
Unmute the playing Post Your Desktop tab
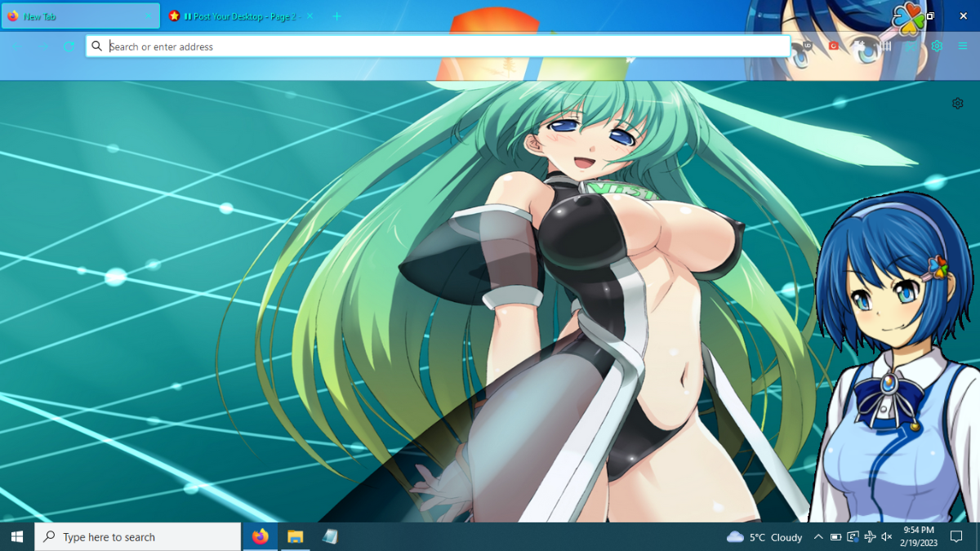click(187, 16)
